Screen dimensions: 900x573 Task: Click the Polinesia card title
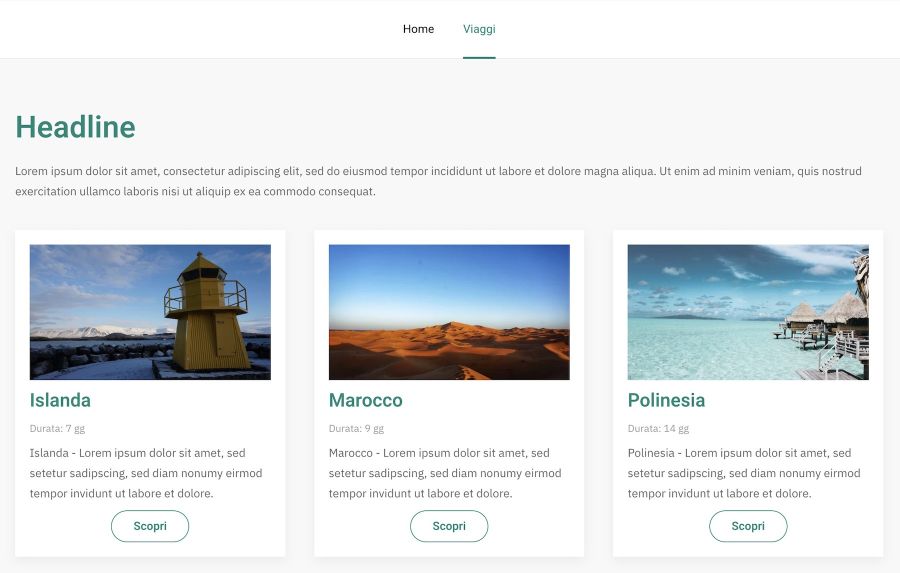pos(666,400)
